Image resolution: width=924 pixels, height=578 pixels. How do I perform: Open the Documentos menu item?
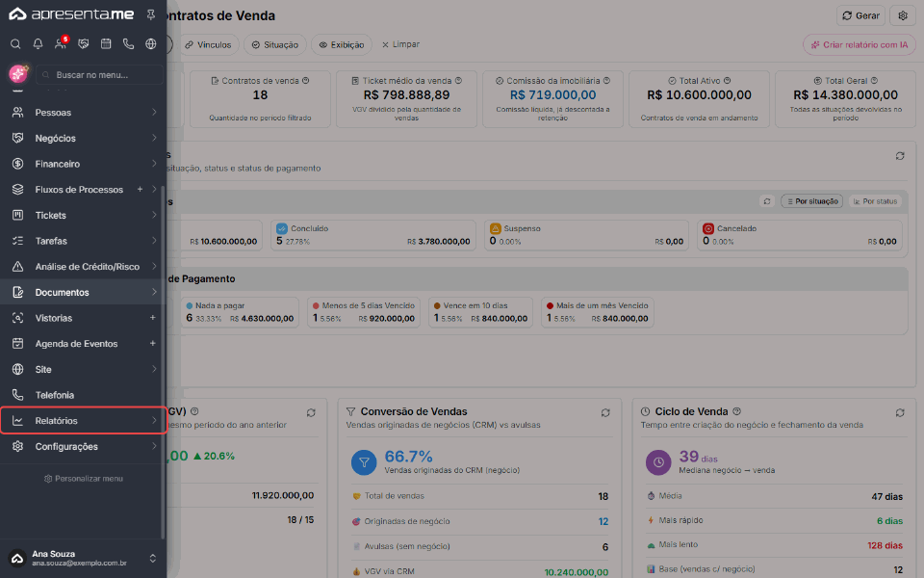82,293
